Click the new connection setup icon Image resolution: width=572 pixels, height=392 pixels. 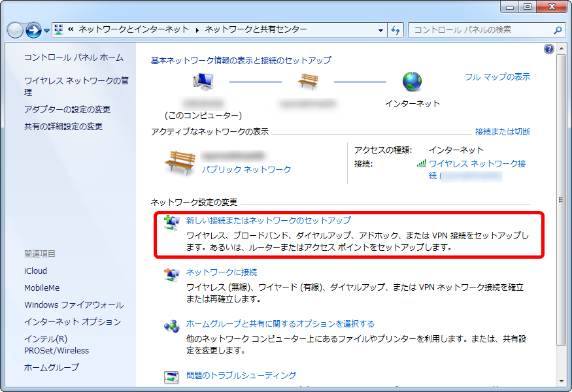pos(171,223)
